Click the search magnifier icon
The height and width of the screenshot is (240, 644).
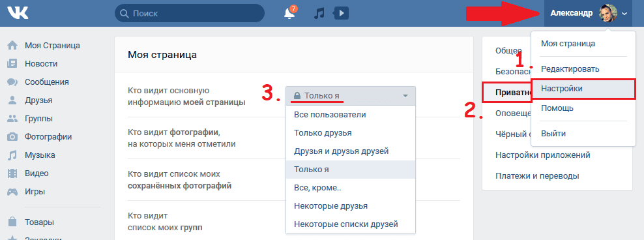(124, 14)
